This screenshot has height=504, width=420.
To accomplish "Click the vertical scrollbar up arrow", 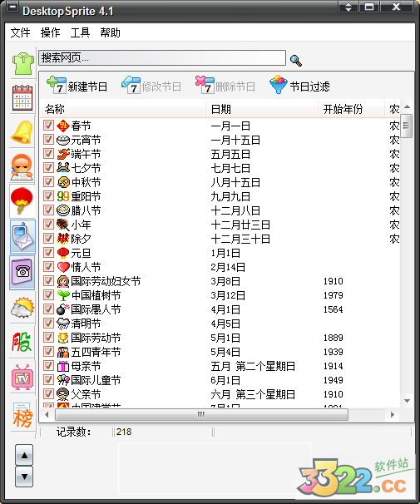I will pyautogui.click(x=408, y=106).
